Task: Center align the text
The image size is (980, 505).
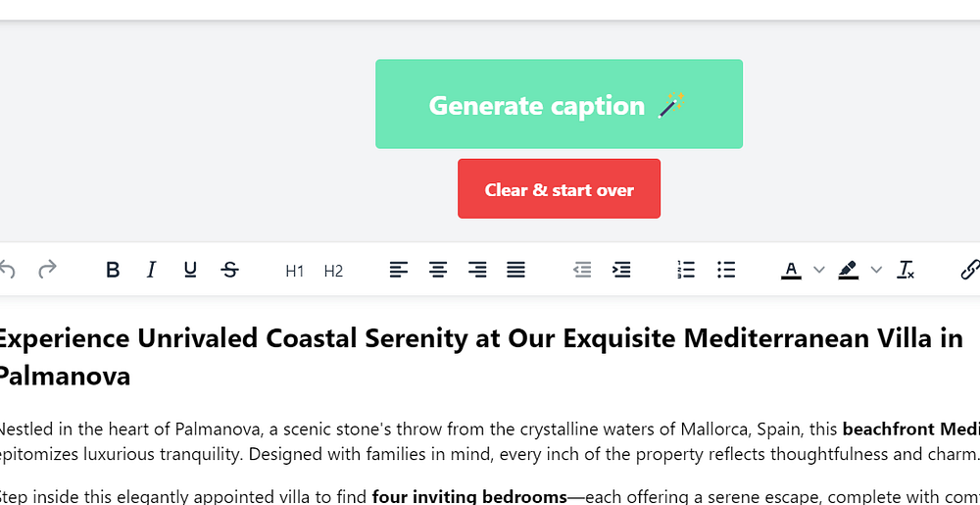Action: click(438, 270)
